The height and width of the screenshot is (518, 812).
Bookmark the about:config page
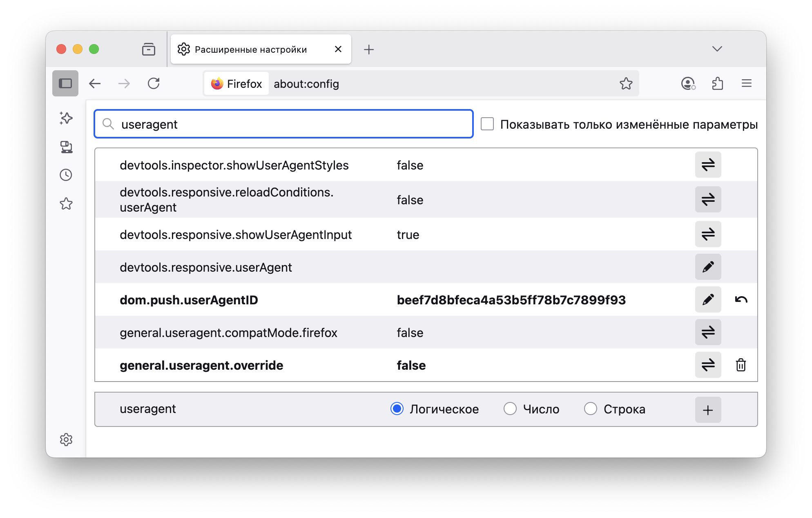pos(626,83)
